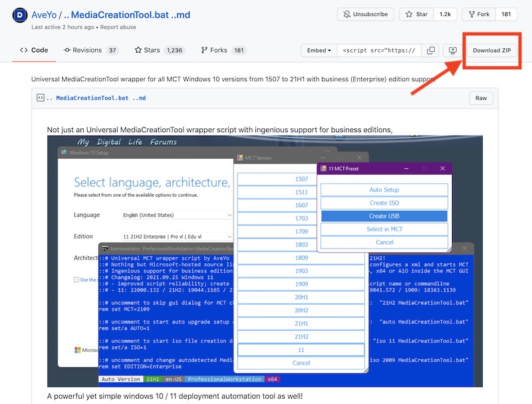Click the "en-US" status bar entry

point(174,379)
